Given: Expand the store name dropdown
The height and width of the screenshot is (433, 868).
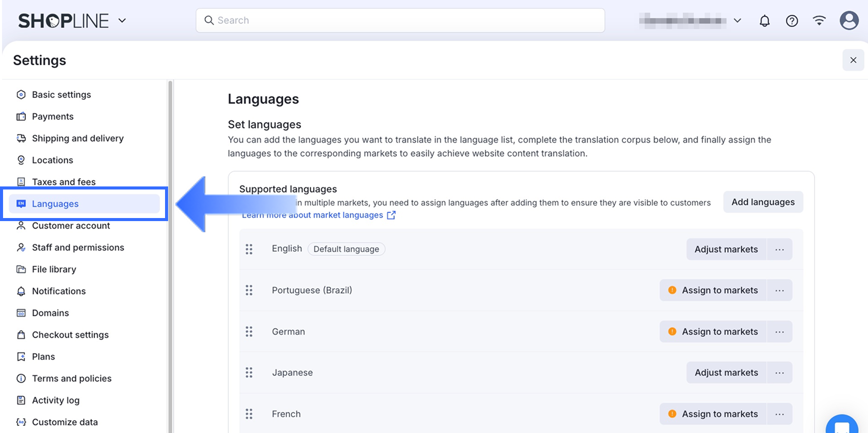Looking at the screenshot, I should [x=737, y=21].
